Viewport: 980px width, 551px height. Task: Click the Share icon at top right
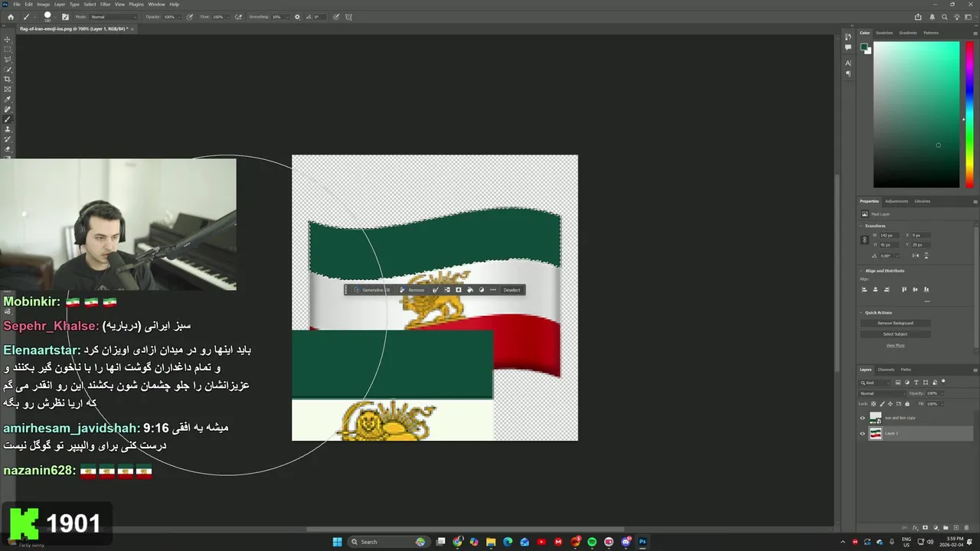[x=918, y=17]
